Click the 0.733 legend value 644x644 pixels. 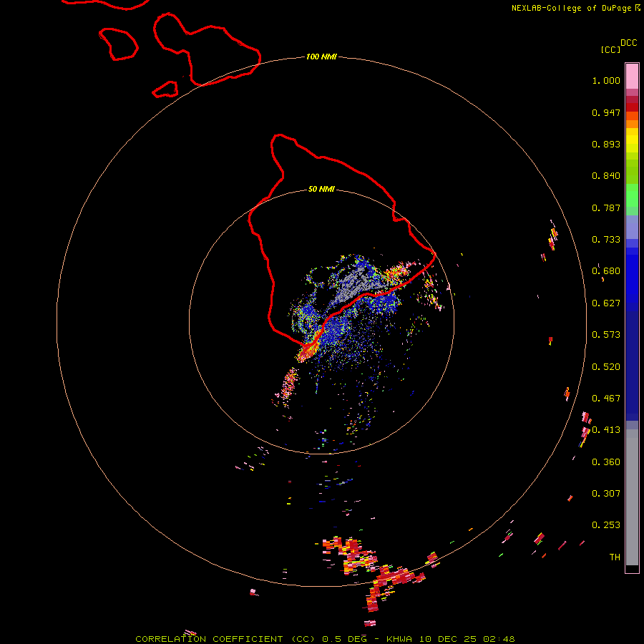click(606, 240)
